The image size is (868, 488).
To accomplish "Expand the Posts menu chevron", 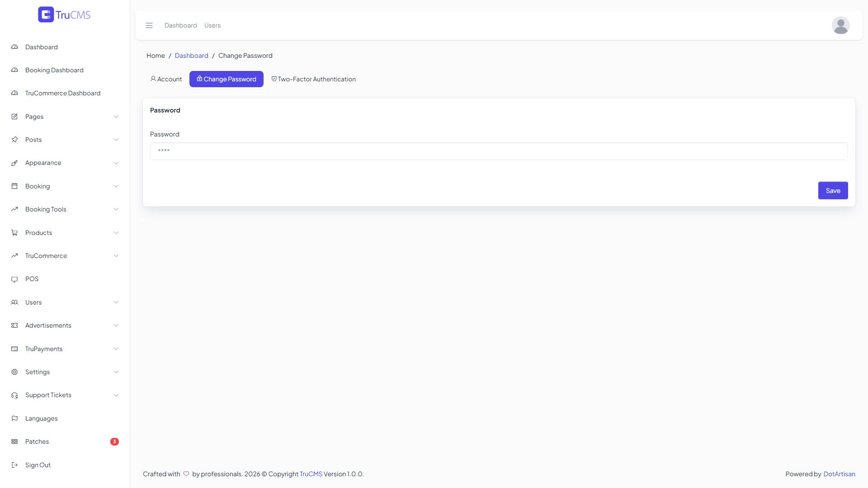I will pyautogui.click(x=116, y=140).
